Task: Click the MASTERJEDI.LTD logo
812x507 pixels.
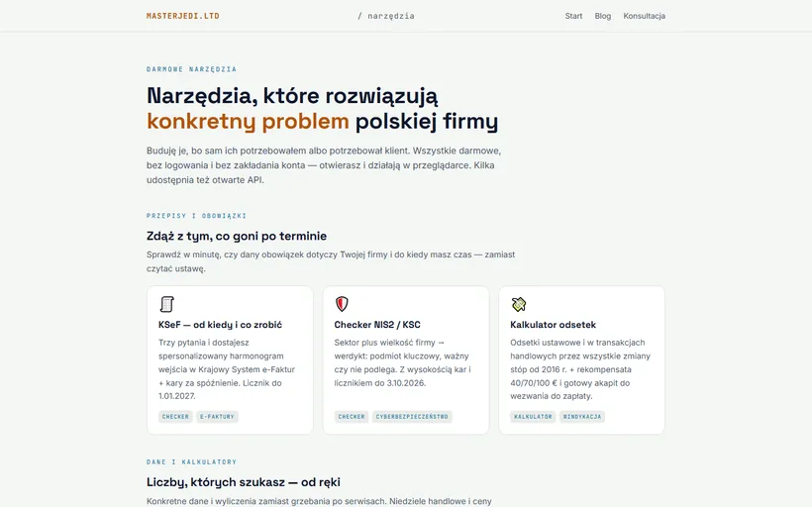Action: [183, 16]
